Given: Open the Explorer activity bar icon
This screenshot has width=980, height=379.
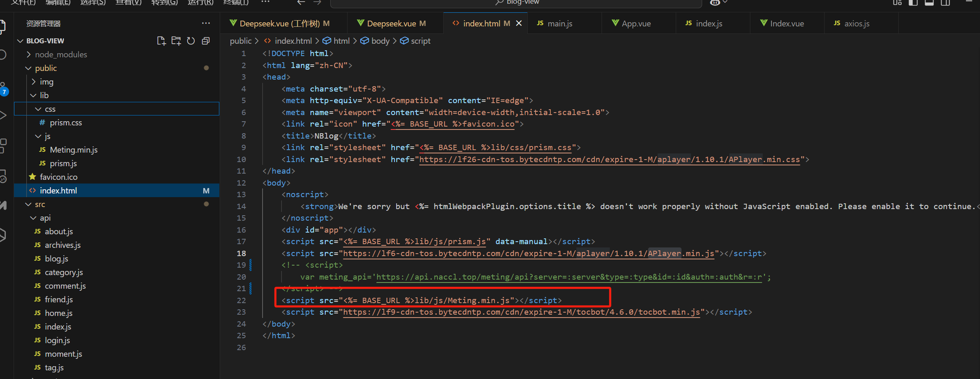Looking at the screenshot, I should click(x=2, y=26).
